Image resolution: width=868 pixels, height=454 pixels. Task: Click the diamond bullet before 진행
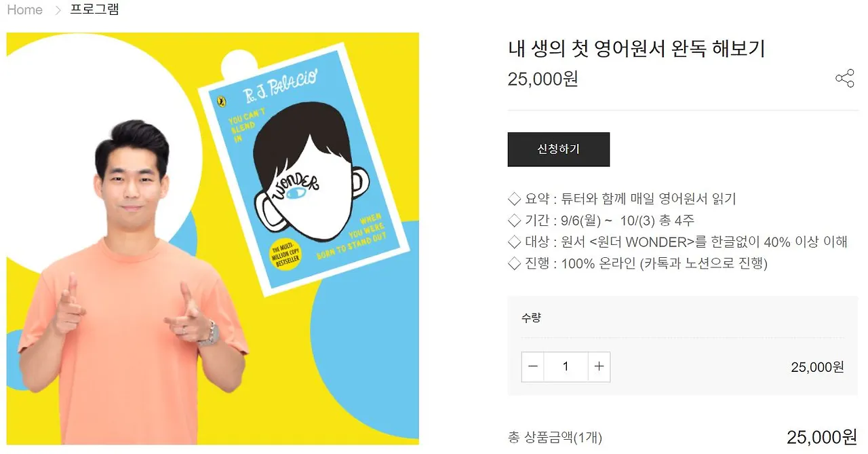[515, 263]
